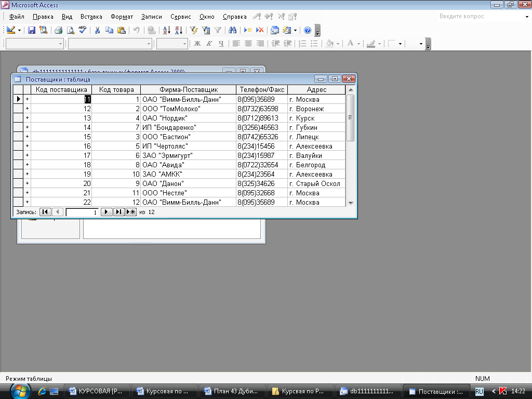The image size is (532, 399).
Task: Open the Вставка menu
Action: [91, 17]
